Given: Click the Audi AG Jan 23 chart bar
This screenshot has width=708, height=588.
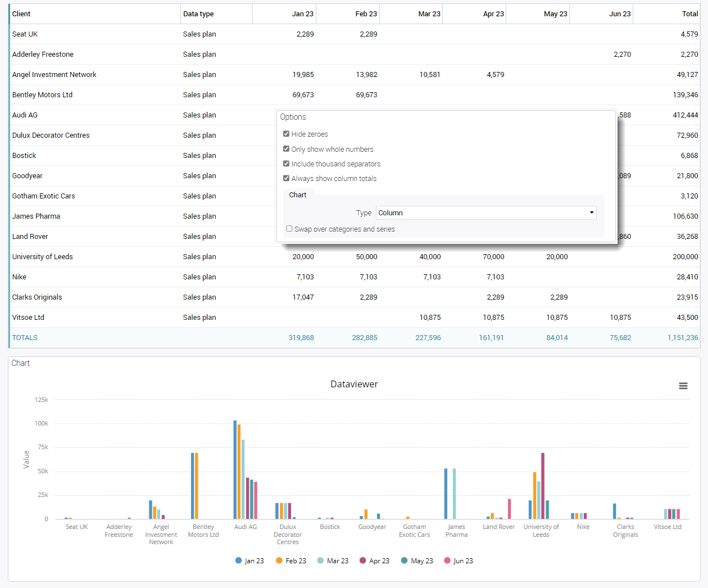Looking at the screenshot, I should [x=235, y=470].
